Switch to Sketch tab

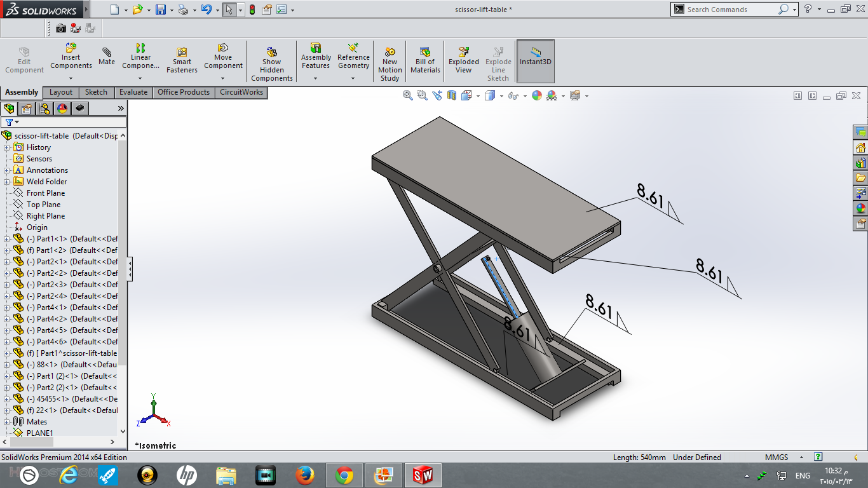pos(96,92)
